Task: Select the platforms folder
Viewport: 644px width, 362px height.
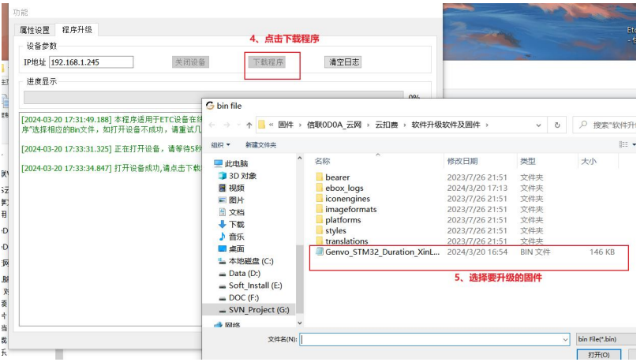Action: pyautogui.click(x=343, y=220)
